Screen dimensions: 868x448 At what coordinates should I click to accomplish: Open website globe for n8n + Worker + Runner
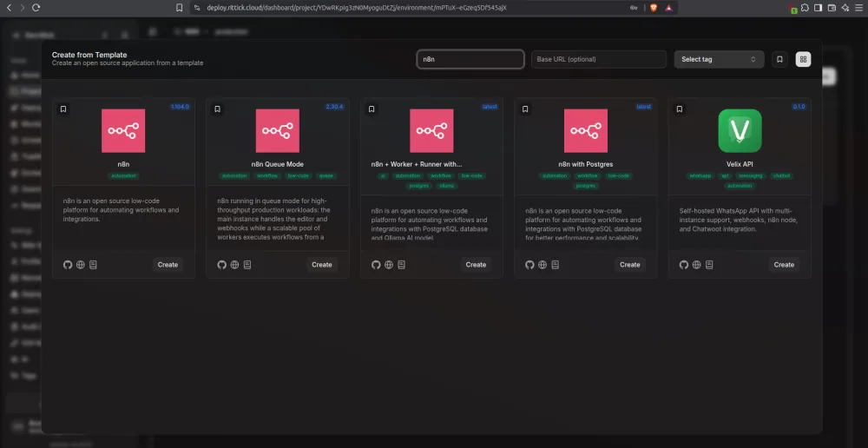389,265
